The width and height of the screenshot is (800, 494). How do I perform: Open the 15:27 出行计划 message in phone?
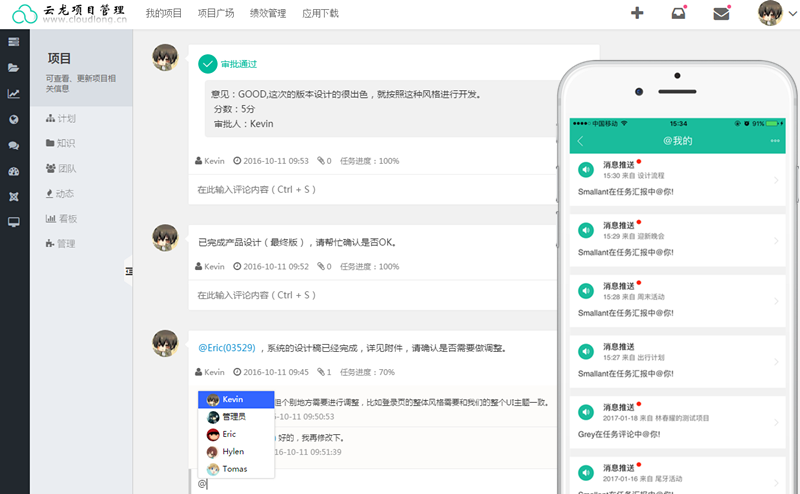(677, 361)
